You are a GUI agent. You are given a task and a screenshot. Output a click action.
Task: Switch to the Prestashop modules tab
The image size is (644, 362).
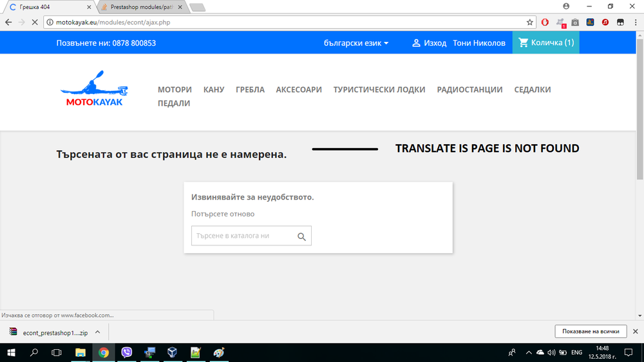(141, 7)
